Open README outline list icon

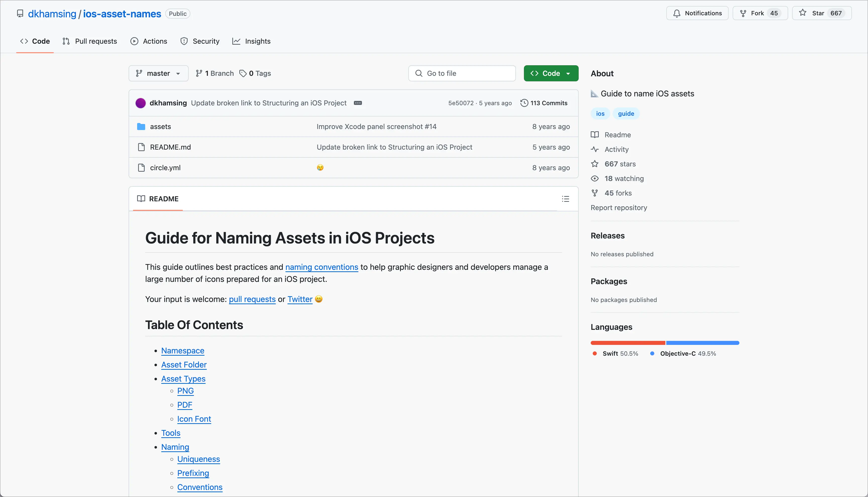565,199
